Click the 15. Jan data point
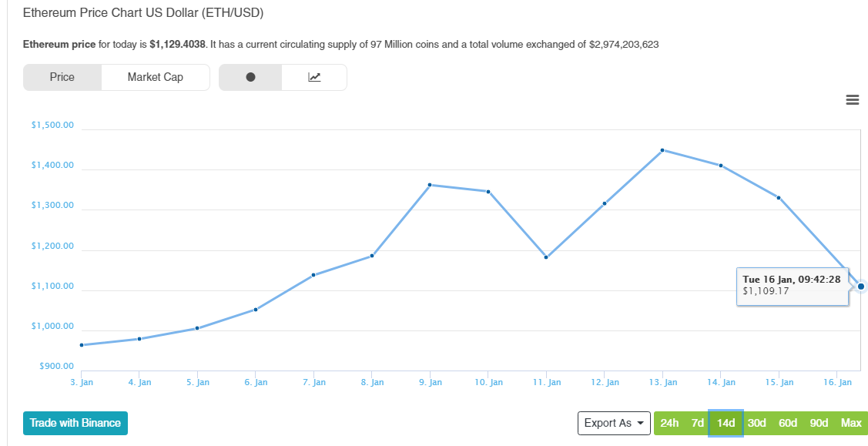This screenshot has width=868, height=446. coord(779,198)
